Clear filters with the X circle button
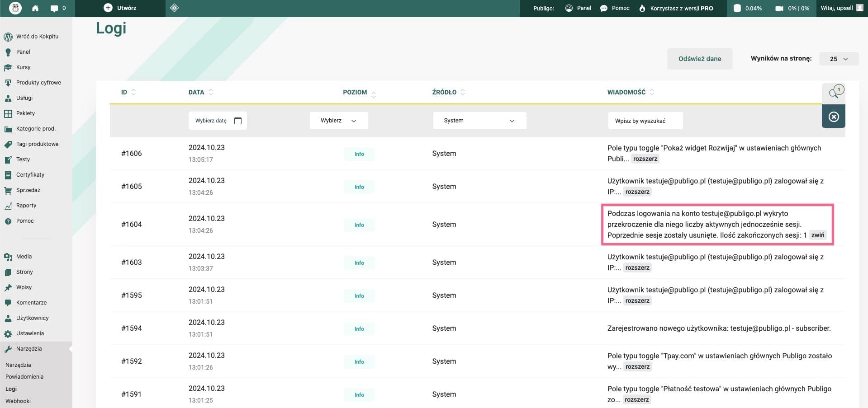Screen dimensions: 868x408 [x=834, y=117]
